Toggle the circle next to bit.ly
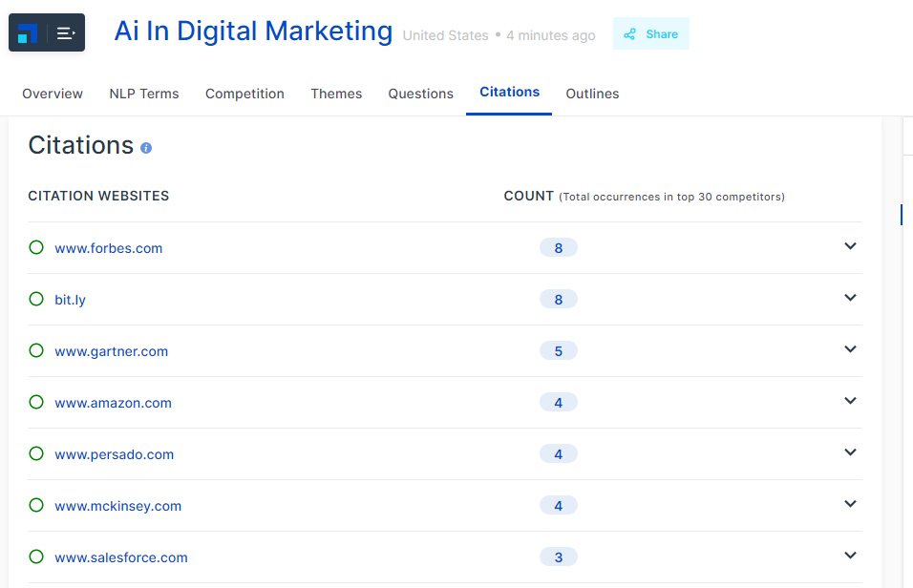913x588 pixels. tap(36, 299)
